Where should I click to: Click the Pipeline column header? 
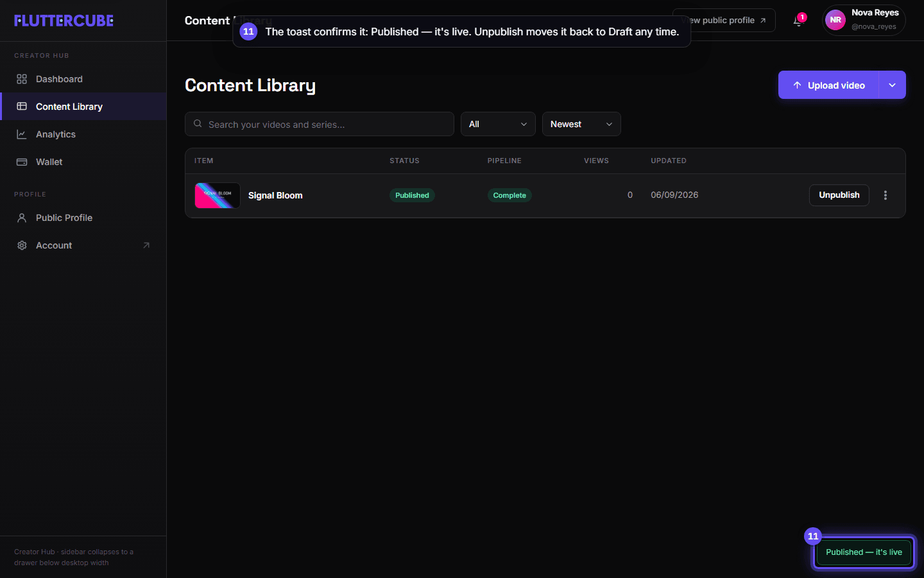[504, 161]
